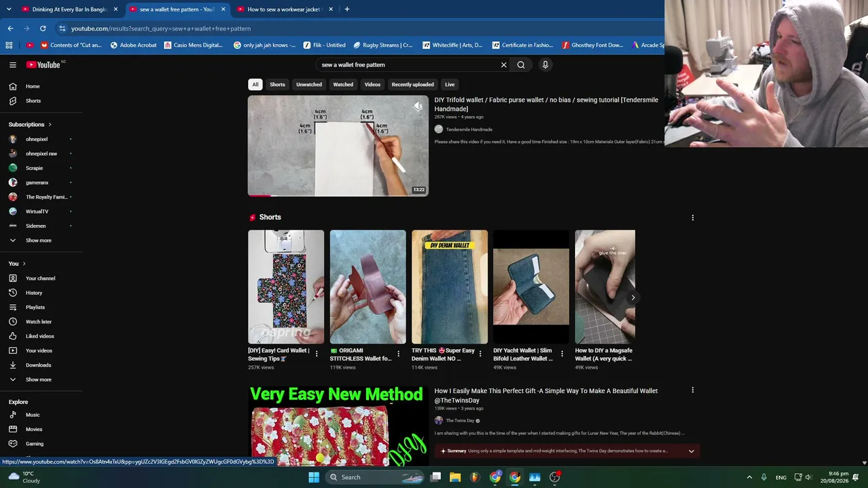Show next Shorts with the arrow

pos(633,298)
